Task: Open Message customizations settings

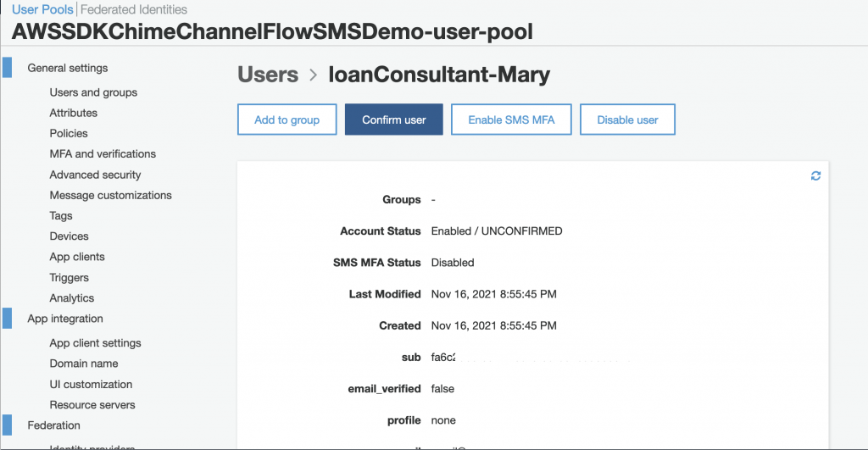Action: pos(111,196)
